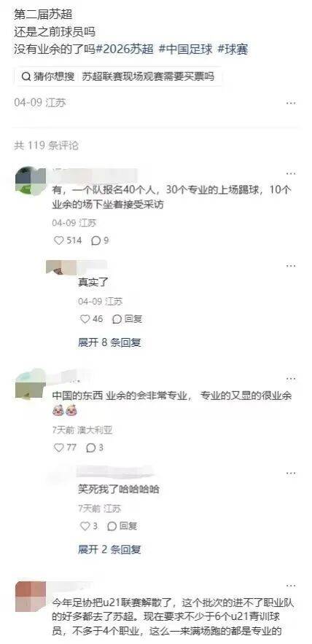This screenshot has width=312, height=644.
Task: Like the comment with 77 likes
Action: (59, 448)
